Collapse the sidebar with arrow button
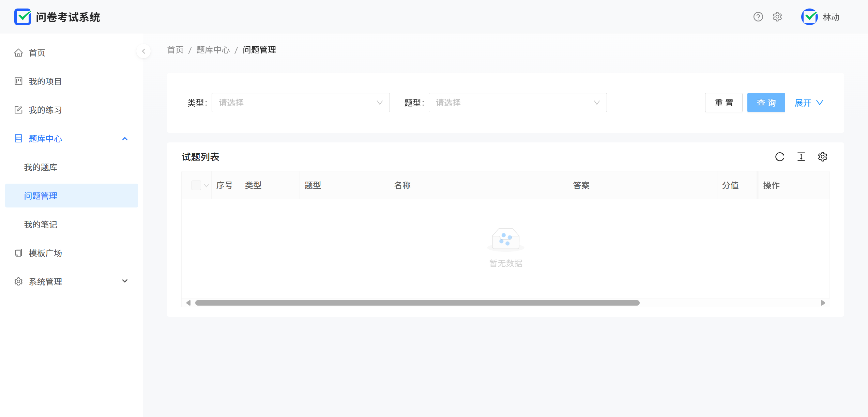This screenshot has width=868, height=417. [x=143, y=51]
